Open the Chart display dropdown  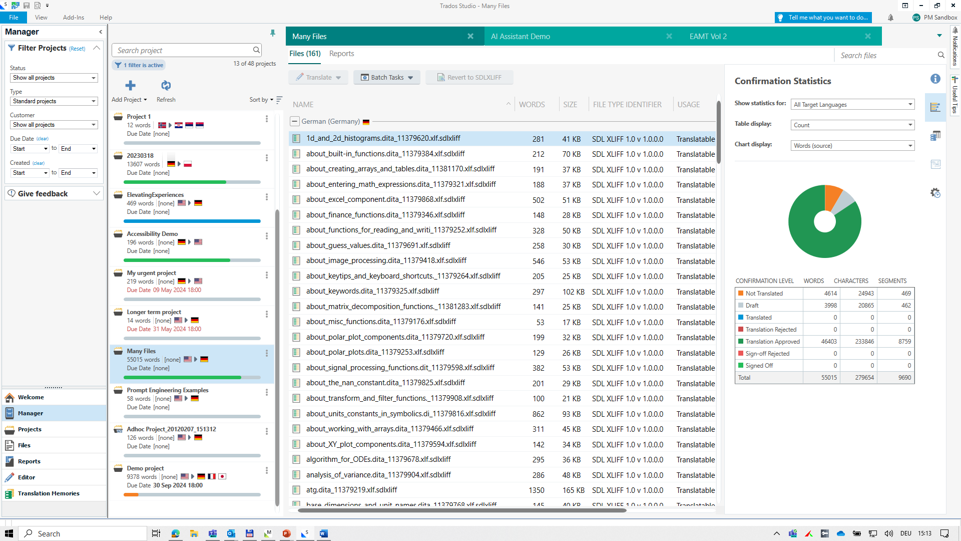pyautogui.click(x=852, y=145)
